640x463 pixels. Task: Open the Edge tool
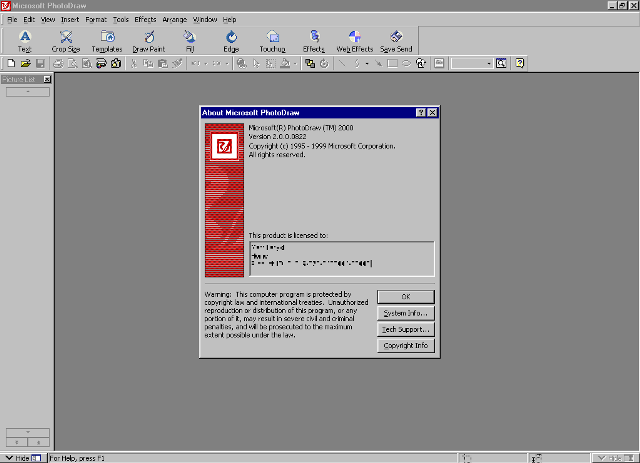[x=231, y=40]
